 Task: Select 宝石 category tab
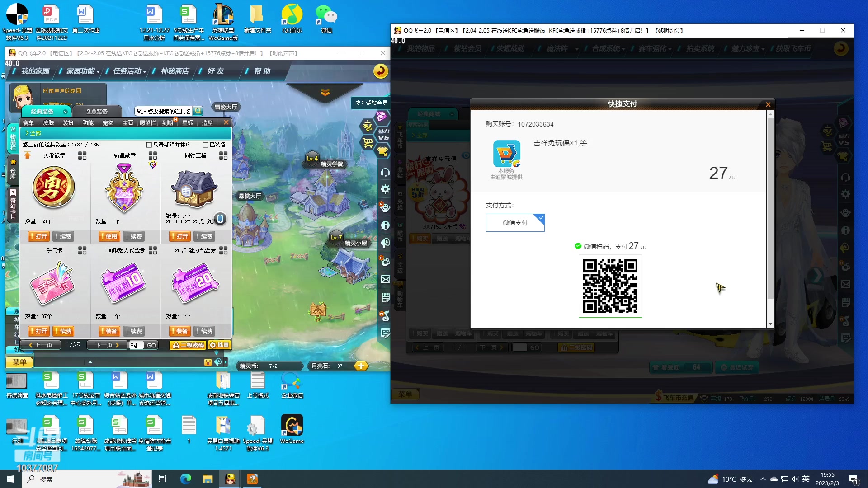coord(128,123)
